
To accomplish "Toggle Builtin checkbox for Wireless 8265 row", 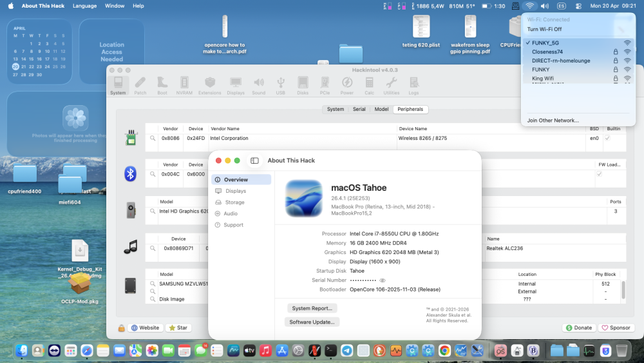I will pyautogui.click(x=607, y=138).
